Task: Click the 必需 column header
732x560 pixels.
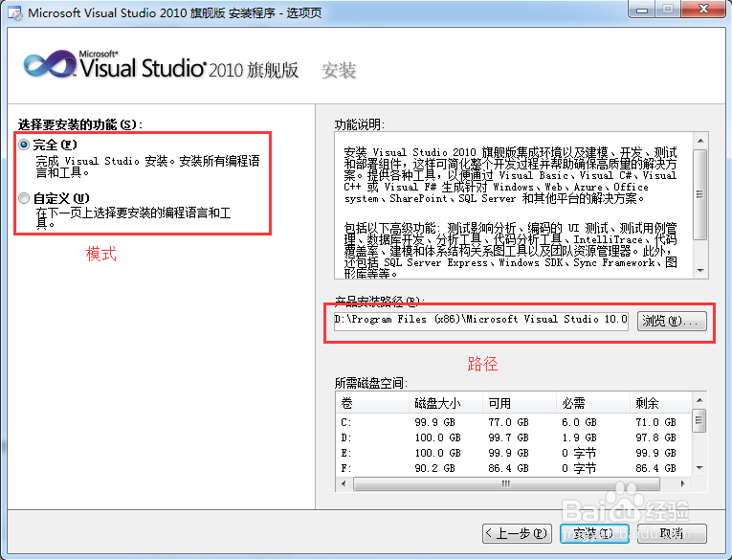Action: click(593, 403)
